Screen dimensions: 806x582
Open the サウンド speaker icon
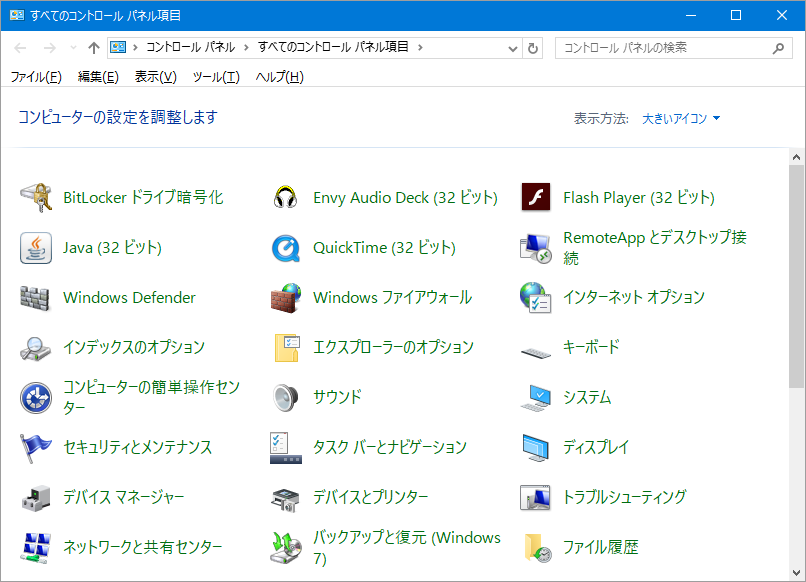[286, 397]
